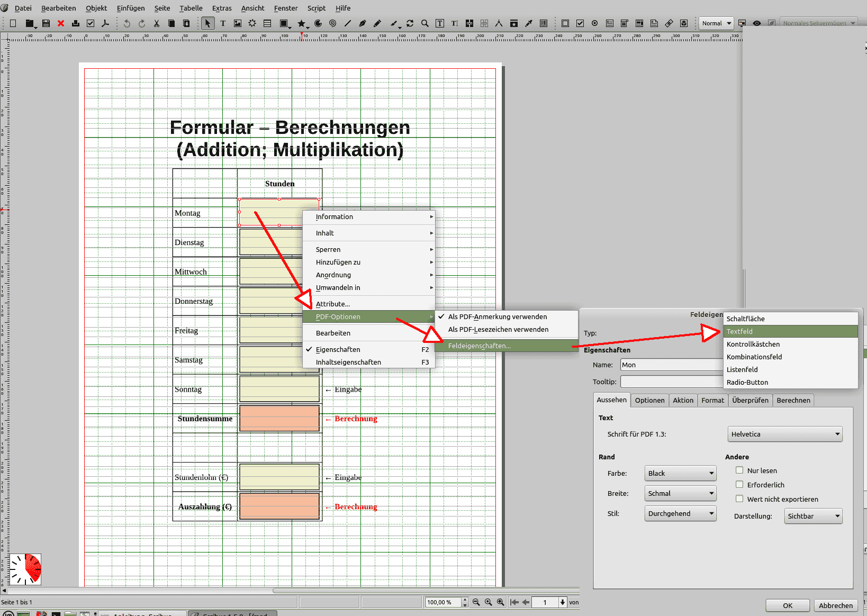Screen dimensions: 867x616
Task: Click the scissors cut icon
Action: click(x=157, y=23)
